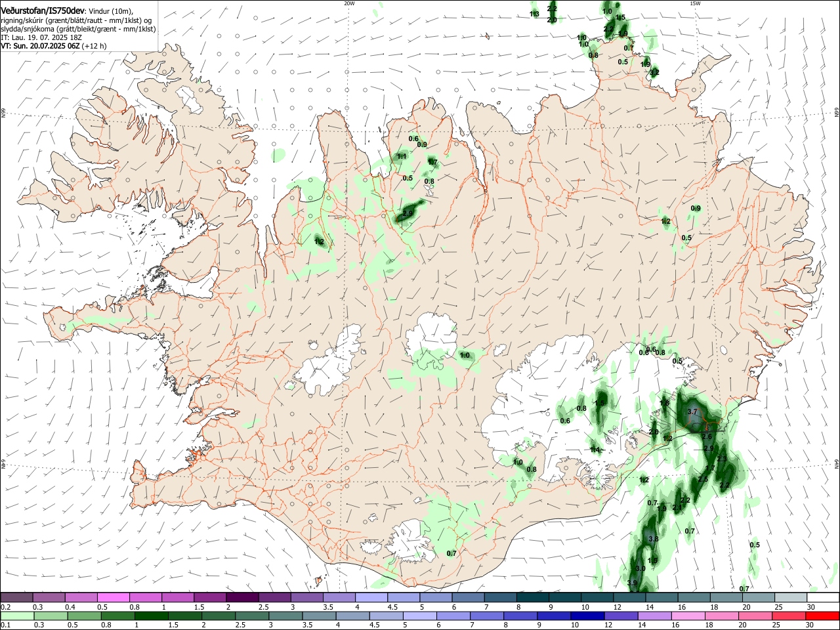Click the 20W longitude label
840x630 pixels.
349,3
